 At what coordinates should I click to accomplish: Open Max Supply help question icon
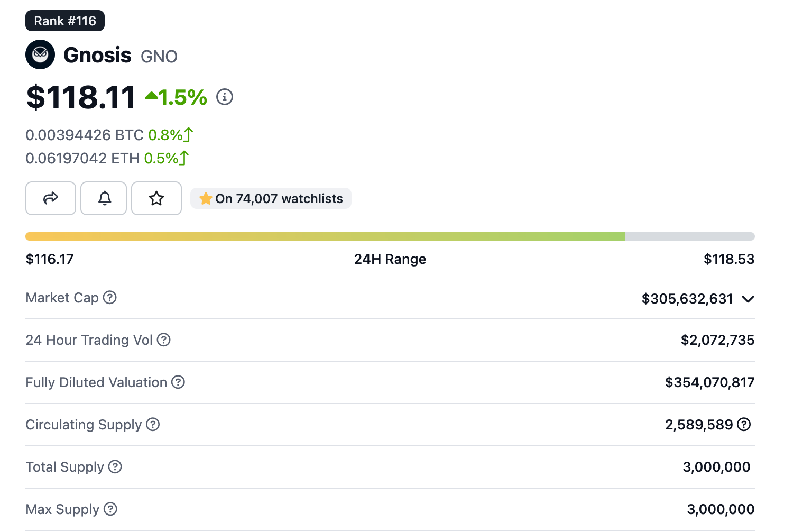tap(110, 509)
